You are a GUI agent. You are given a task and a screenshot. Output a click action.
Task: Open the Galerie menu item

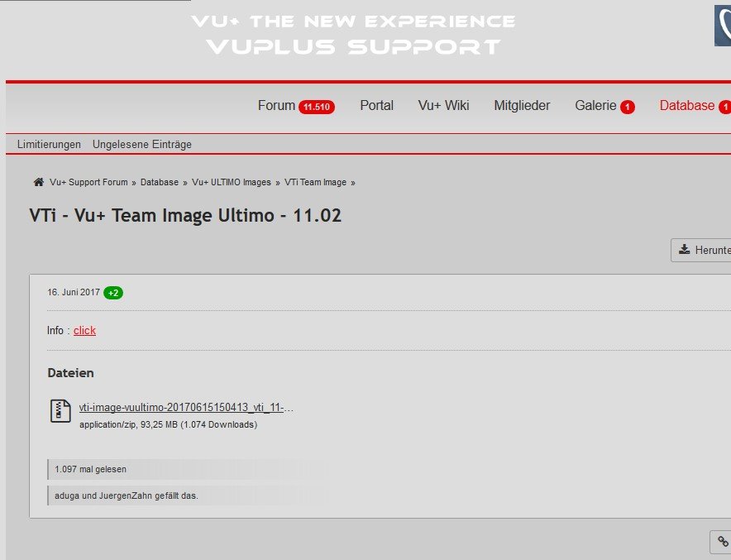[595, 105]
